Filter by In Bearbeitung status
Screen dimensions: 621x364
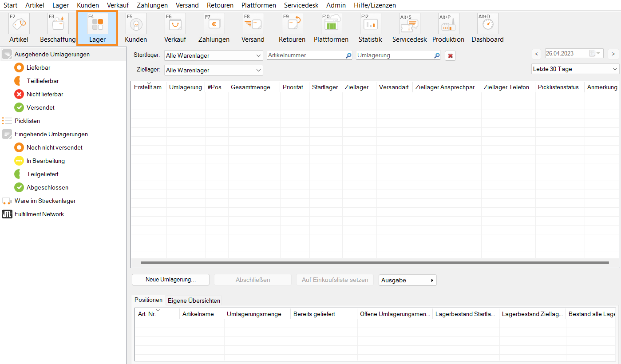pyautogui.click(x=45, y=161)
